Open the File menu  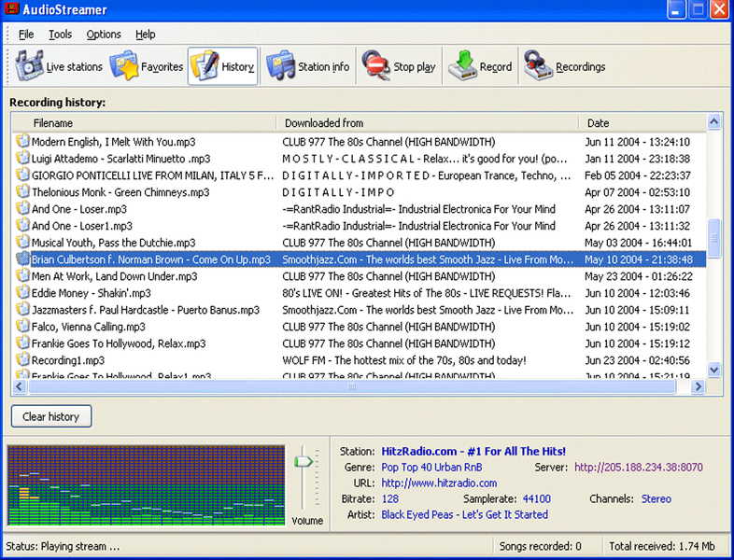tap(26, 35)
